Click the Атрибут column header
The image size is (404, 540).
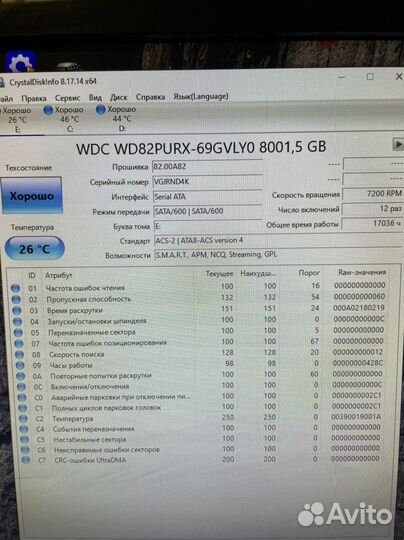pos(59,276)
